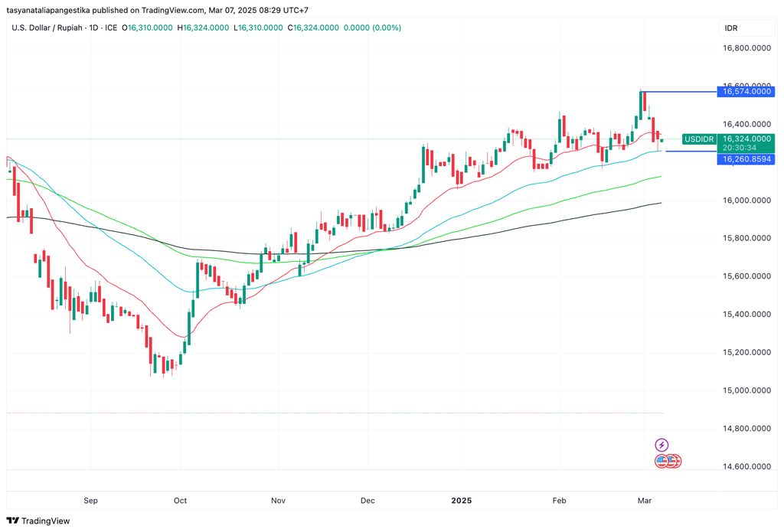784x532 pixels.
Task: Click the 14,600.0000 price axis label
Action: [x=746, y=466]
